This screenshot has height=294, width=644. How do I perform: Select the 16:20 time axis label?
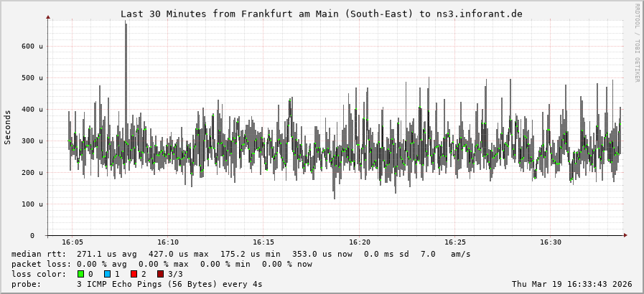359,242
